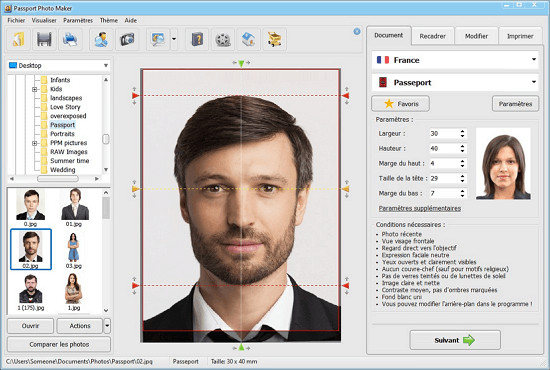Select the Wedding folder in tree

(62, 170)
